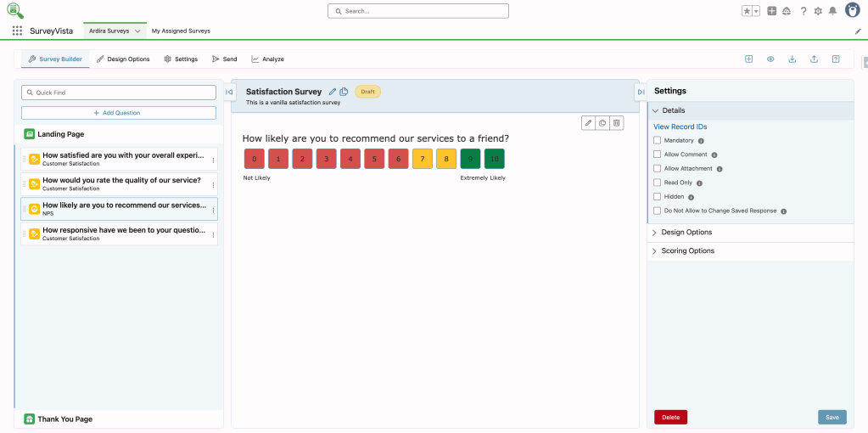This screenshot has height=433, width=868.
Task: Click the Add Question button
Action: pos(119,113)
